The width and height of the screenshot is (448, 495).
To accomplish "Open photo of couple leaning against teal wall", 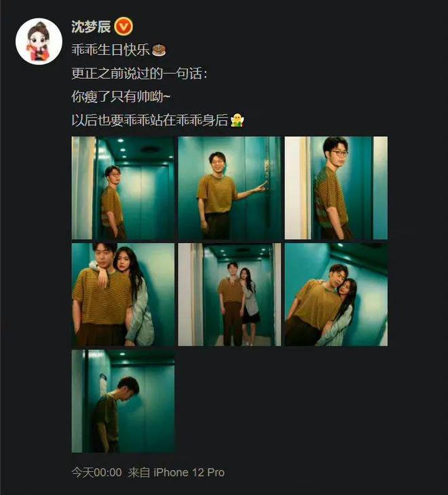I will [336, 295].
